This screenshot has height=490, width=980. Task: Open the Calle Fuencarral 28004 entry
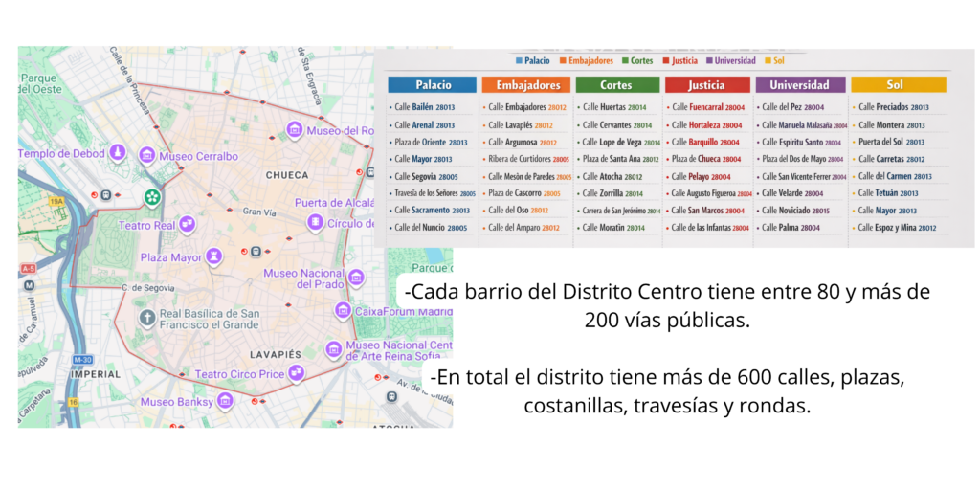(706, 108)
